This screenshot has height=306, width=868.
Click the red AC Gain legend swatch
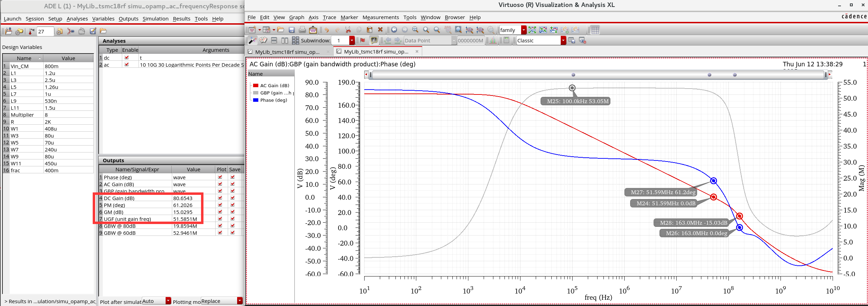(x=256, y=85)
